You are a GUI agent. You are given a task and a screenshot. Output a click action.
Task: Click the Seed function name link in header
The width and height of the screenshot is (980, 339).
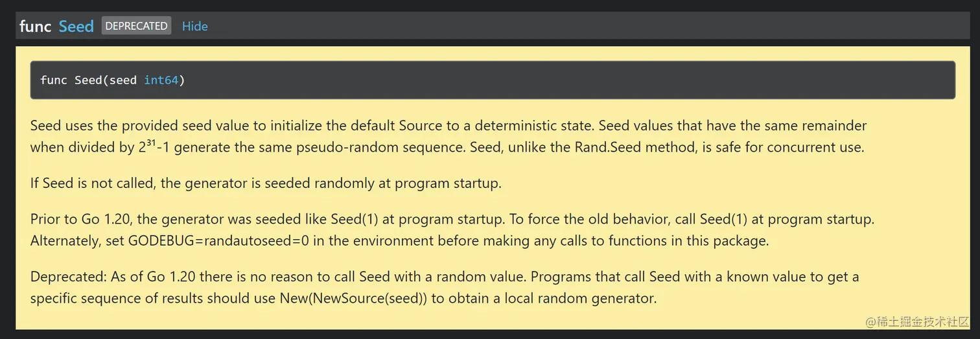point(76,26)
